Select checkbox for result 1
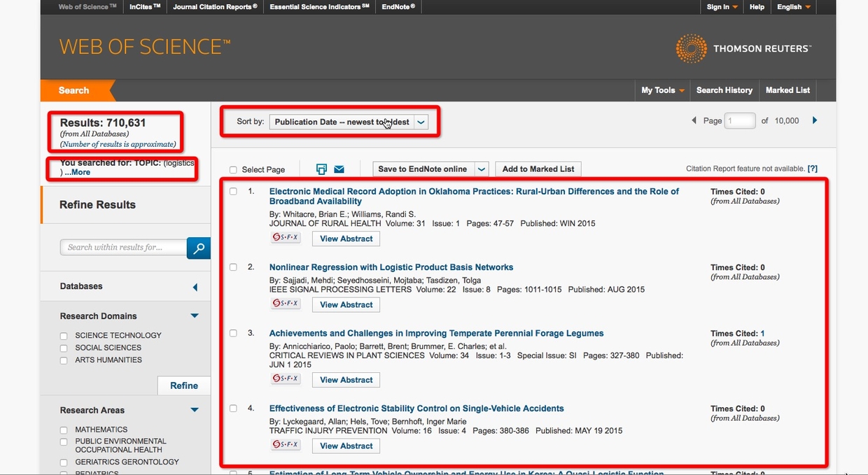Viewport: 868px width, 475px height. 233,192
